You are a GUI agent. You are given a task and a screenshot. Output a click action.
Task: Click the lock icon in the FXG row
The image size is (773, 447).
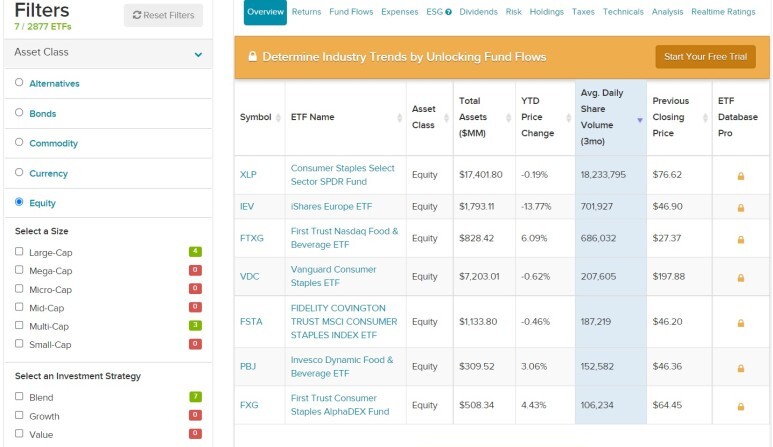pyautogui.click(x=740, y=407)
